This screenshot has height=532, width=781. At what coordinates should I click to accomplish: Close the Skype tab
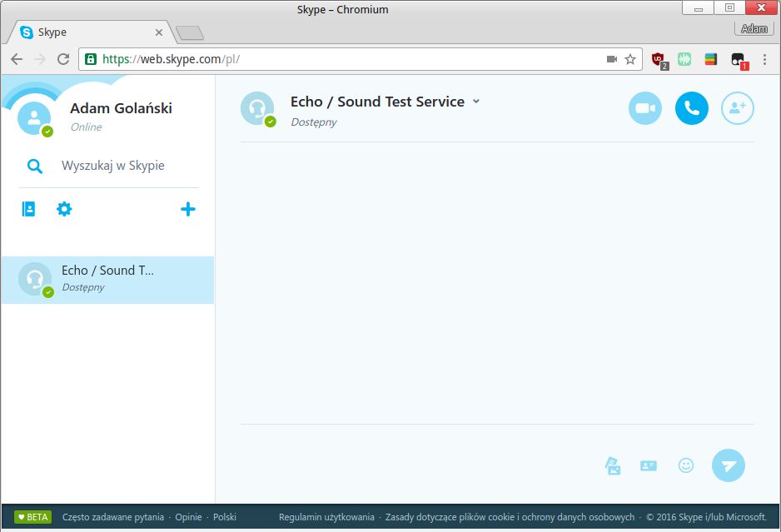pyautogui.click(x=159, y=32)
